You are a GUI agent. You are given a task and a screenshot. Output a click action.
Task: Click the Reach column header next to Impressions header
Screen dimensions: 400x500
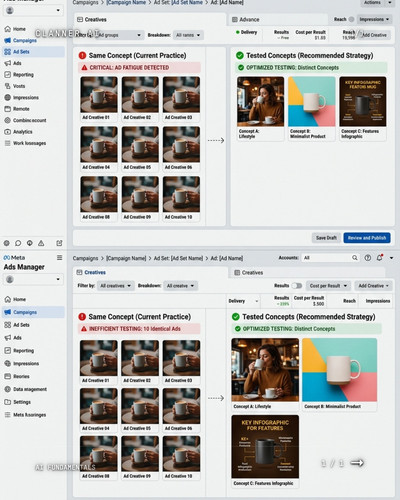pos(349,301)
